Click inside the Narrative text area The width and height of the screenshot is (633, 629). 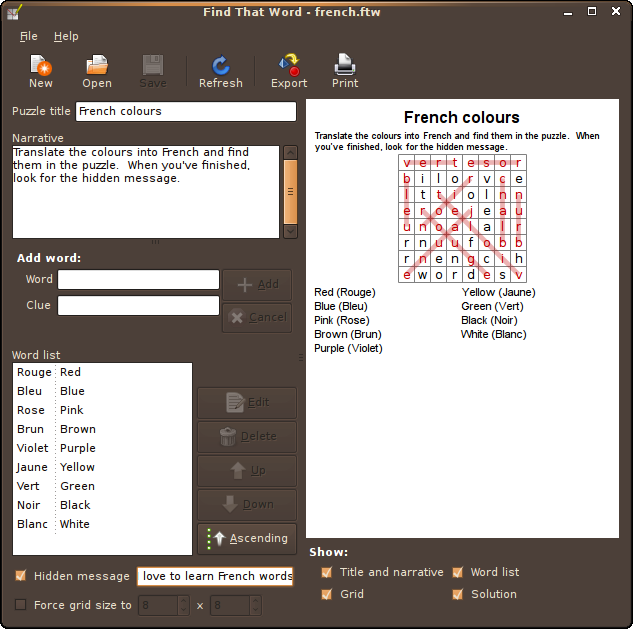146,192
